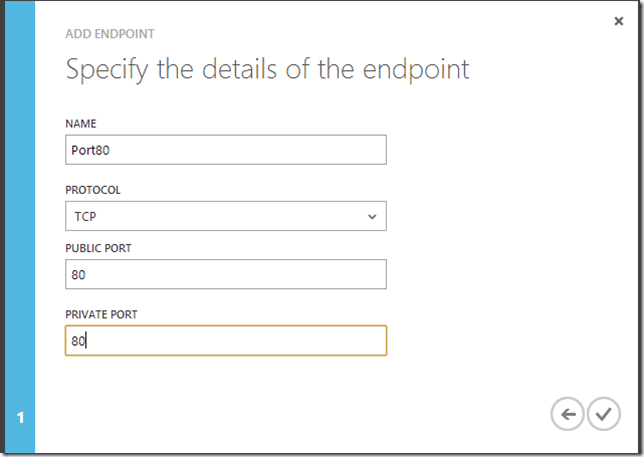Screen dimensions: 644x457
Task: Close the Add Endpoint dialog
Action: [x=619, y=21]
